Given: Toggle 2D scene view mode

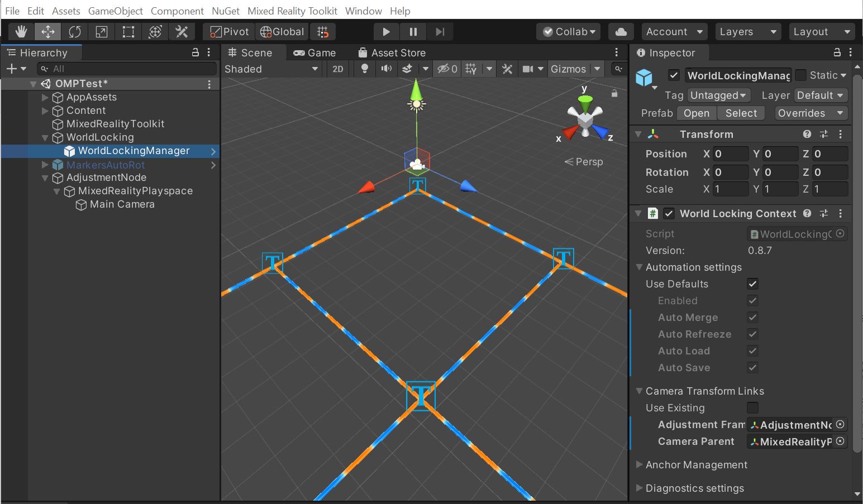Looking at the screenshot, I should point(338,69).
